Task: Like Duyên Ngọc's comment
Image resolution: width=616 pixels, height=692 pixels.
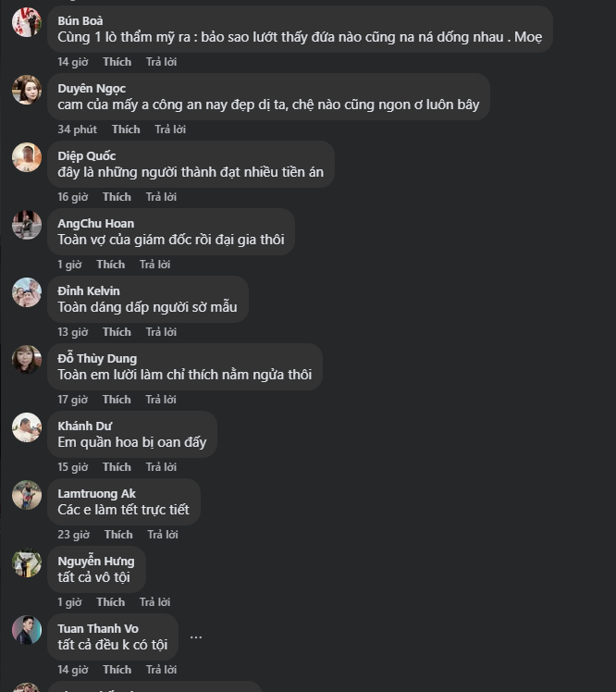Action: click(126, 130)
